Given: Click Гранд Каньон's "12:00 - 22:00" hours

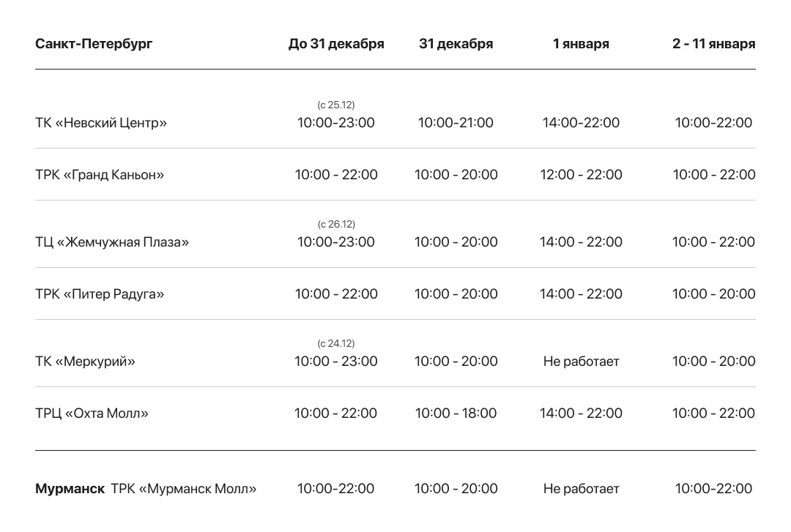Looking at the screenshot, I should pos(581,175).
